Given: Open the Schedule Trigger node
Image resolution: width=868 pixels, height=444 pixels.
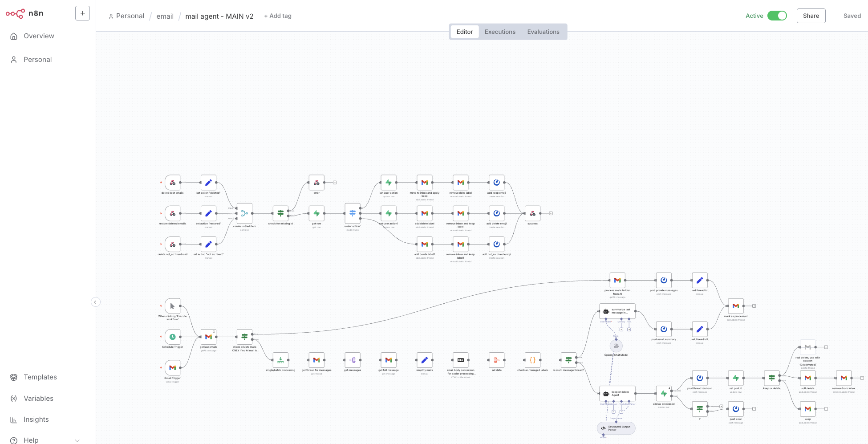Looking at the screenshot, I should tap(172, 337).
